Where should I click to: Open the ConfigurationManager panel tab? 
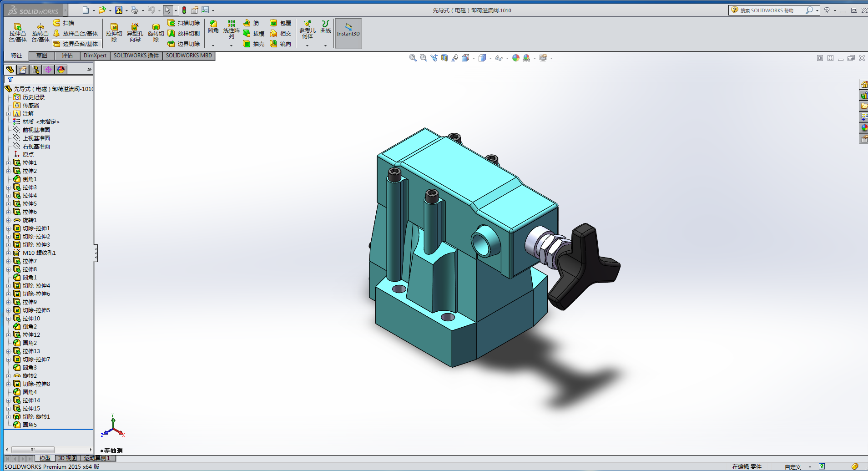point(35,69)
